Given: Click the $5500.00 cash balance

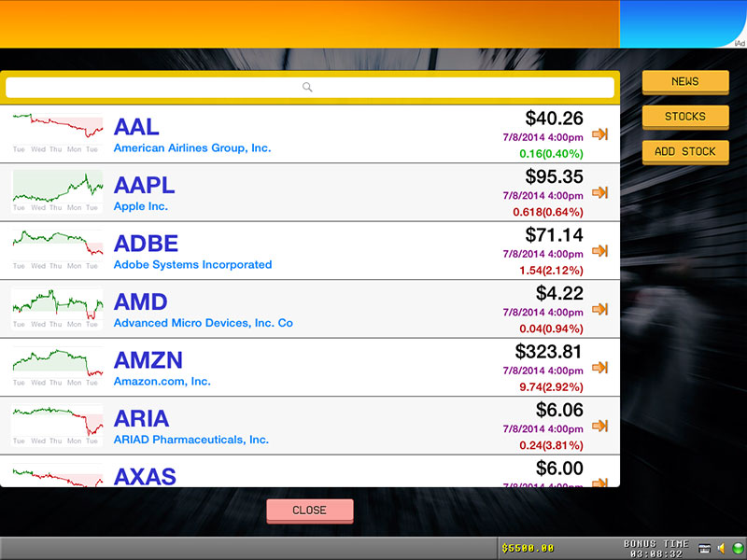Looking at the screenshot, I should coord(528,549).
